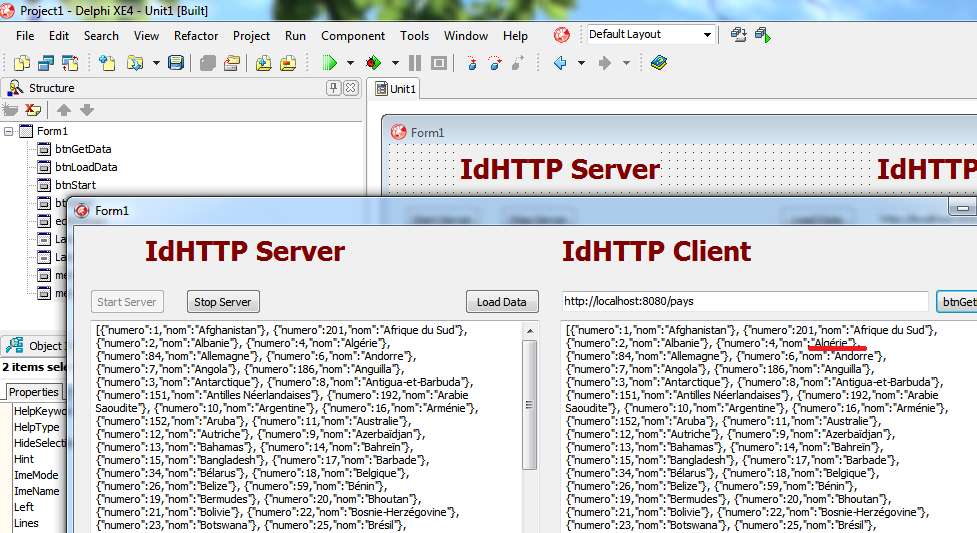Click Add File to Project icon
977x533 pixels.
pos(264,63)
